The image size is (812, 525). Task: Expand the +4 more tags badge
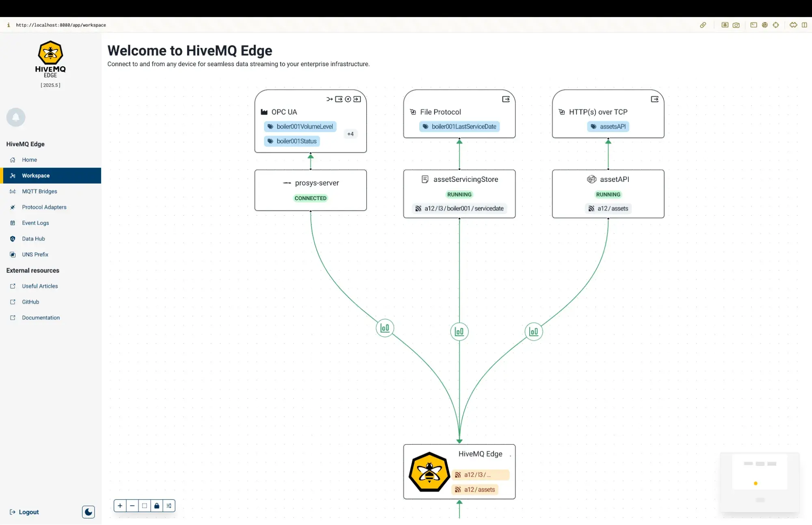[x=351, y=134]
